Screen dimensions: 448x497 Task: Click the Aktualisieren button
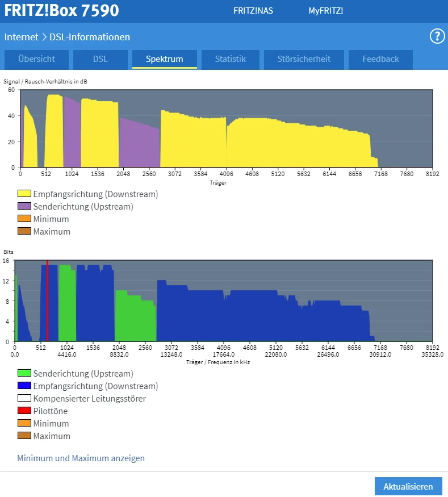pos(408,486)
